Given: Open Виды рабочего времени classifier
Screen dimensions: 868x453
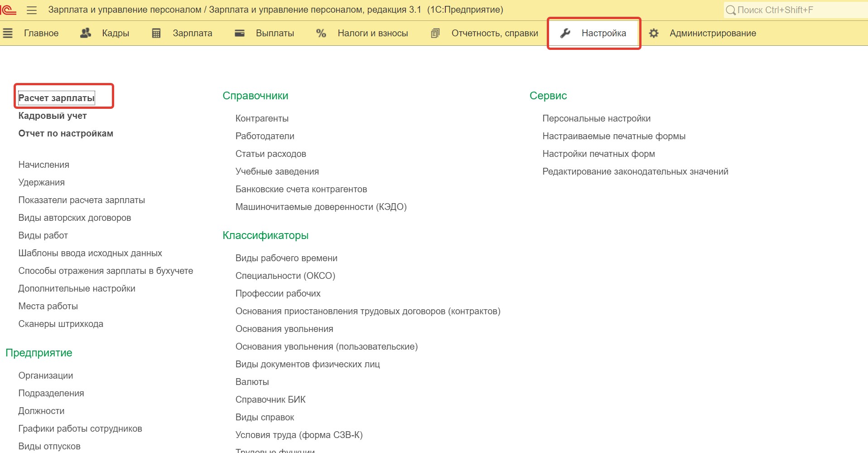Looking at the screenshot, I should coord(286,258).
